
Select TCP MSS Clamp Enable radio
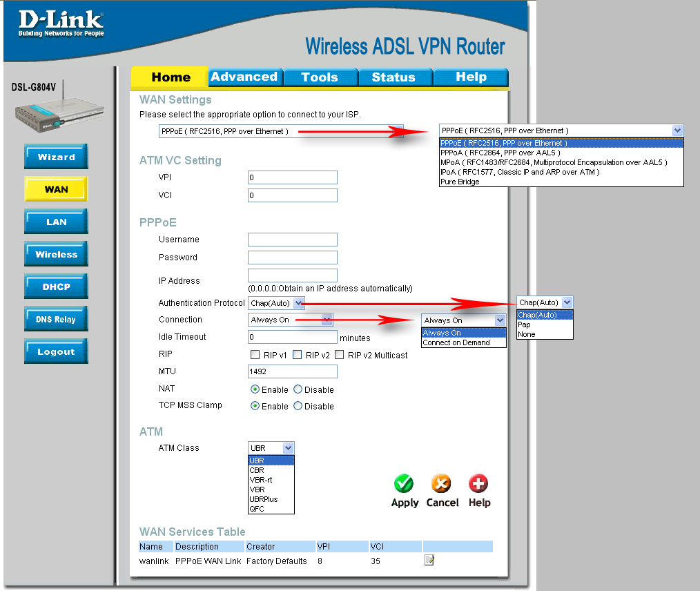(x=255, y=406)
